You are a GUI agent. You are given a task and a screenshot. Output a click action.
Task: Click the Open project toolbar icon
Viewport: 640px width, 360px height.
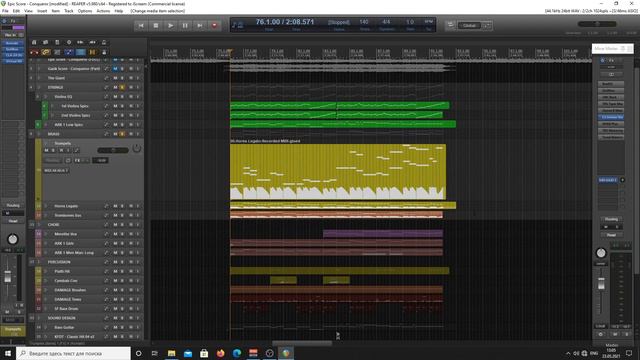(x=46, y=42)
